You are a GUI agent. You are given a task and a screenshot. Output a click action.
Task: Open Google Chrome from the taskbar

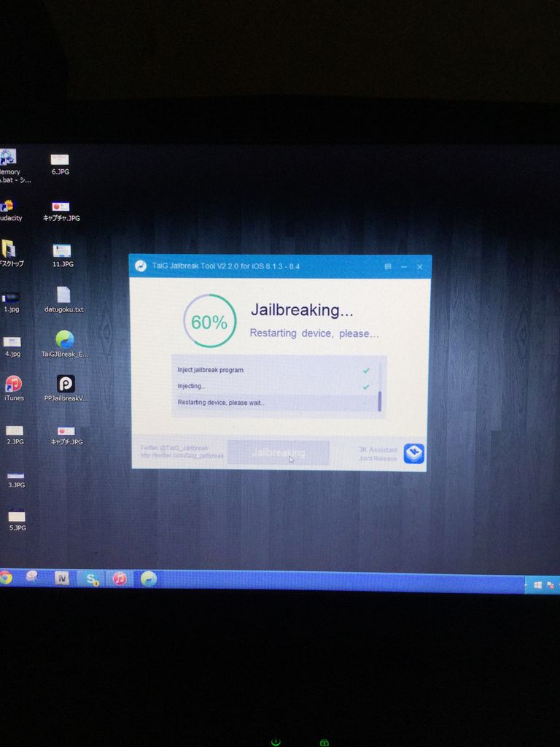[x=5, y=578]
